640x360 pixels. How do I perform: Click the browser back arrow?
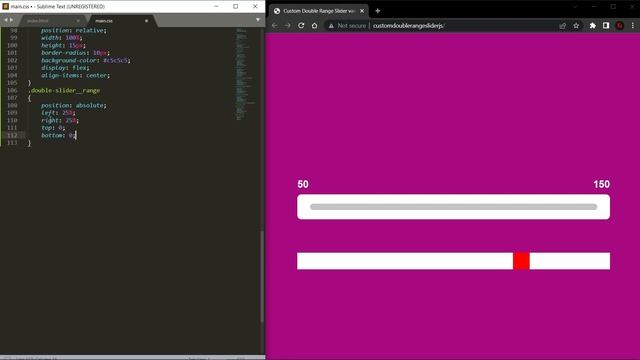click(275, 25)
